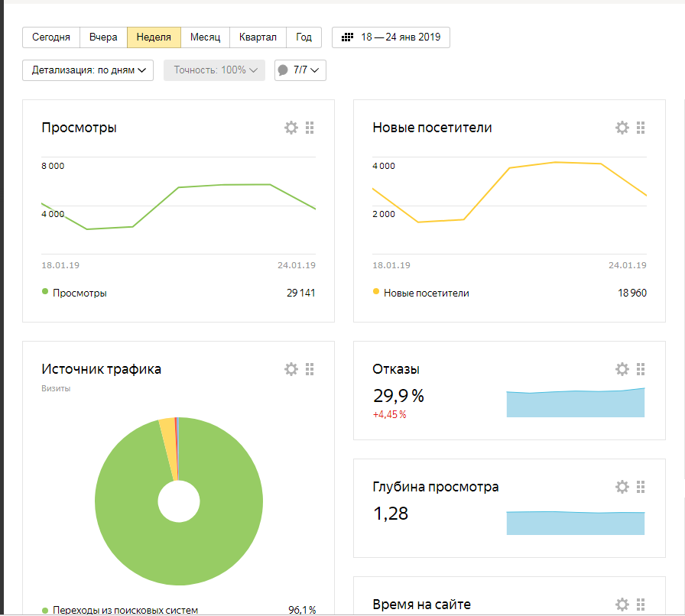The image size is (685, 616).
Task: Click the speech bubble annotations icon
Action: [283, 70]
